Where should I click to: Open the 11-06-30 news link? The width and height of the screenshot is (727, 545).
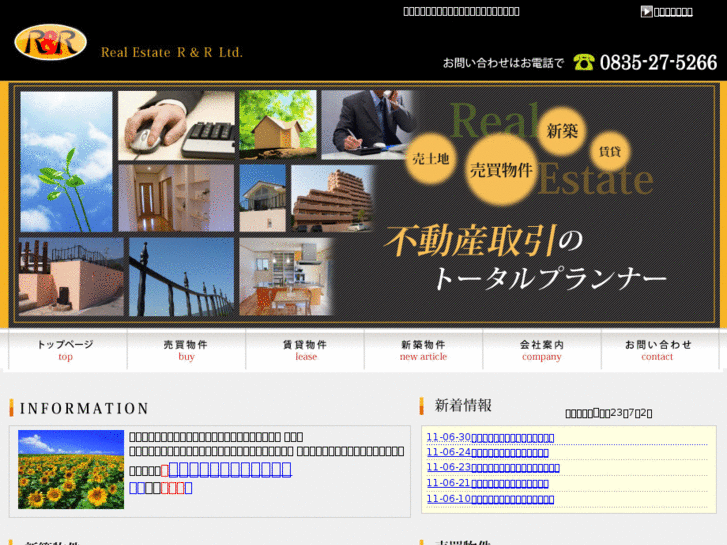point(490,437)
